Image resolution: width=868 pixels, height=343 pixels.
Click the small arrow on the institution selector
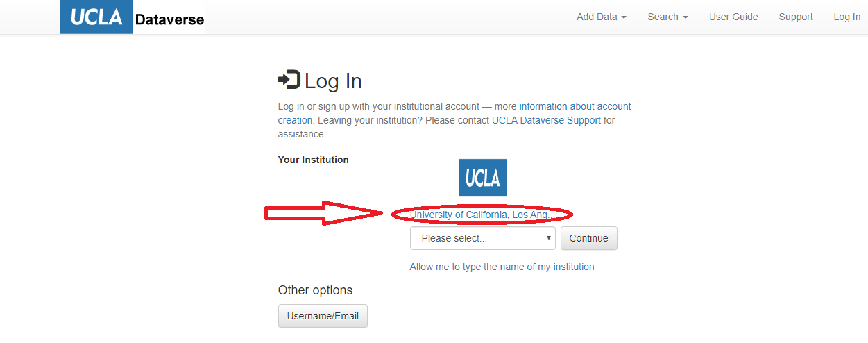pos(549,238)
